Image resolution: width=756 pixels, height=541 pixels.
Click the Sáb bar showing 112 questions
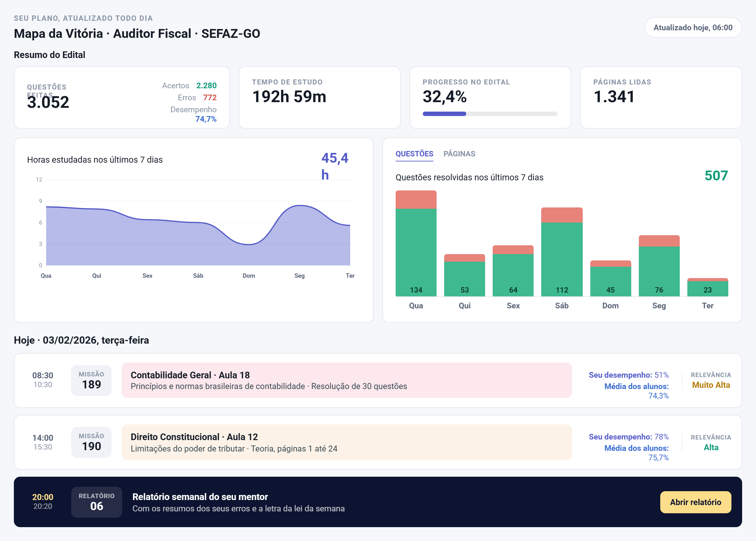pos(562,252)
